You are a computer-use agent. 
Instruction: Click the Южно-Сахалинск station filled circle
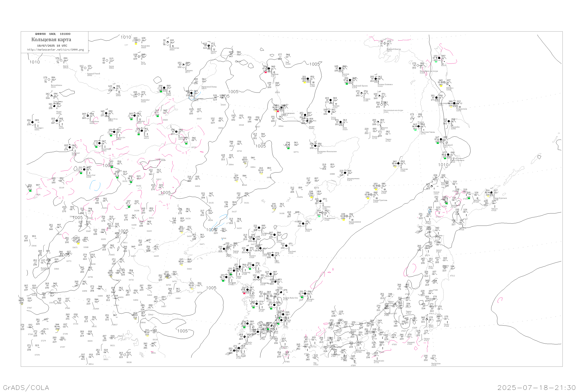(448, 155)
